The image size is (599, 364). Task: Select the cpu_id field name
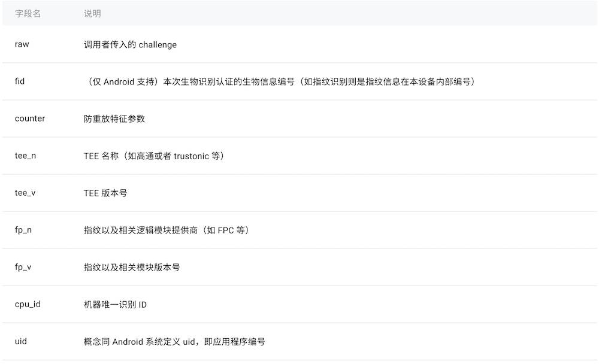pyautogui.click(x=28, y=304)
